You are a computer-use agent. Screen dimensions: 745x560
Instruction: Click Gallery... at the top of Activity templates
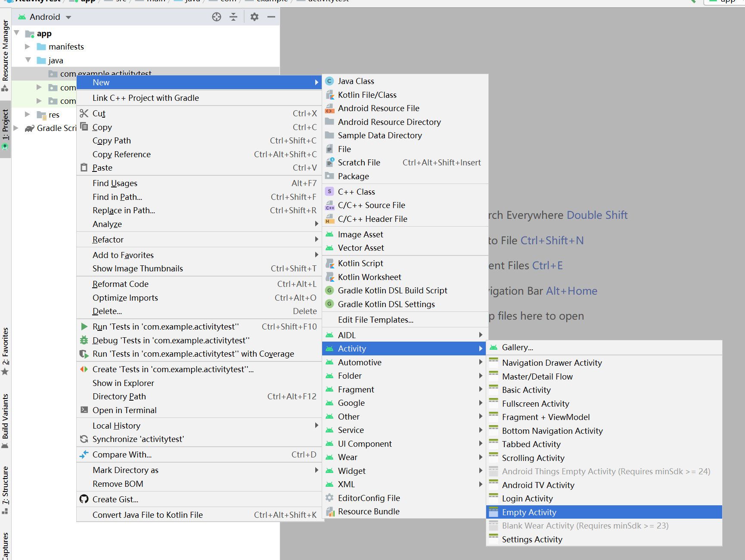(518, 347)
